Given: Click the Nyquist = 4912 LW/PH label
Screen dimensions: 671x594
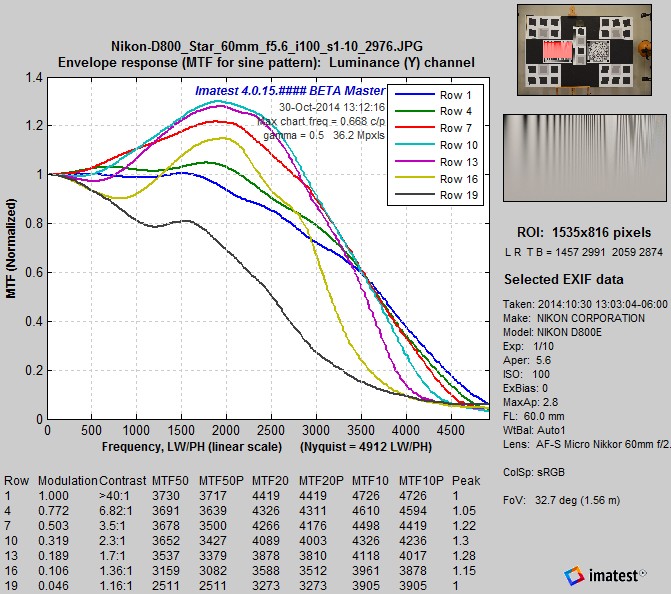Looking at the screenshot, I should pos(366,447).
